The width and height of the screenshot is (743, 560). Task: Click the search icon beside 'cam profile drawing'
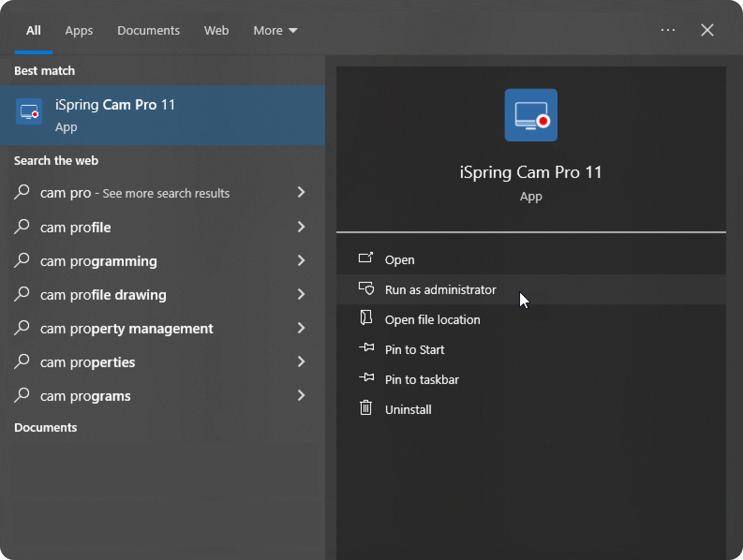point(22,294)
